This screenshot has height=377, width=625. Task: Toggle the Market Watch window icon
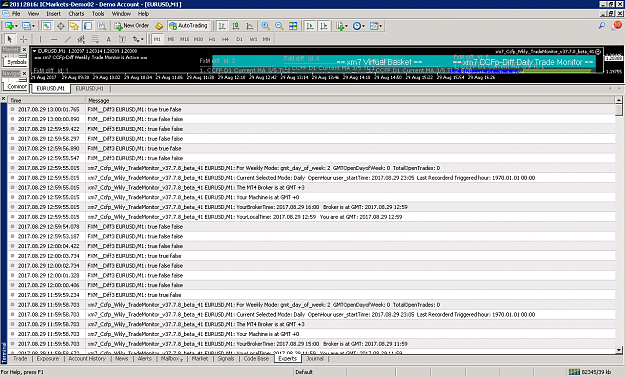pos(47,26)
